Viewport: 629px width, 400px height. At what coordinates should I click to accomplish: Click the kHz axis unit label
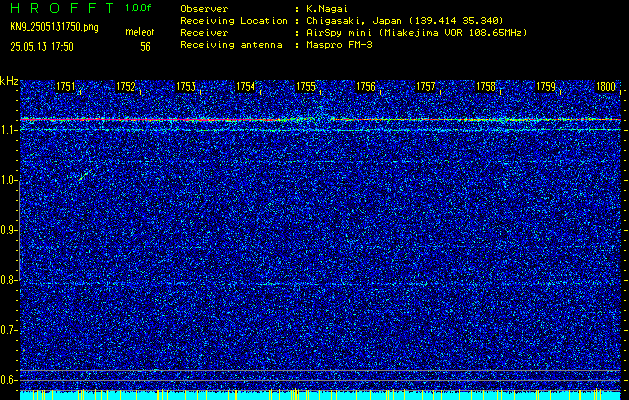tap(10, 81)
